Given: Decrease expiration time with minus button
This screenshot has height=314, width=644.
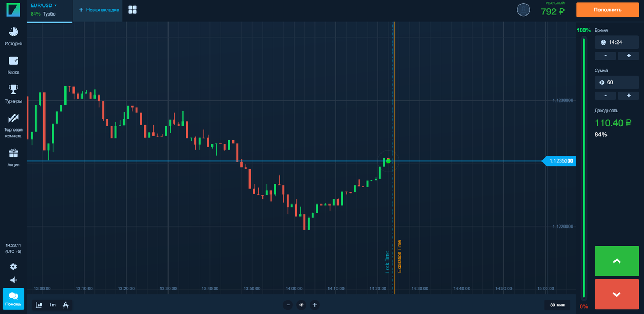Looking at the screenshot, I should (605, 56).
